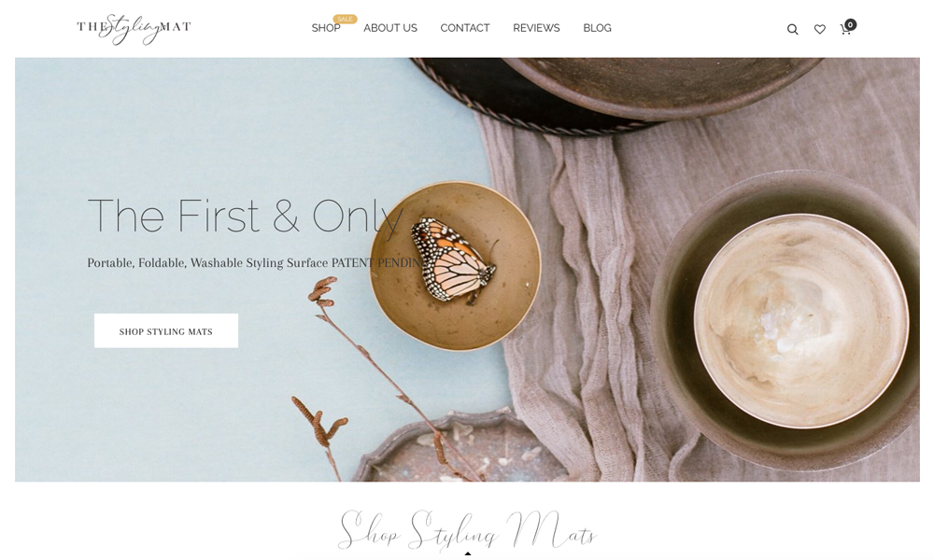
Task: Click the silver scalloped plate in banner
Action: pos(461,446)
